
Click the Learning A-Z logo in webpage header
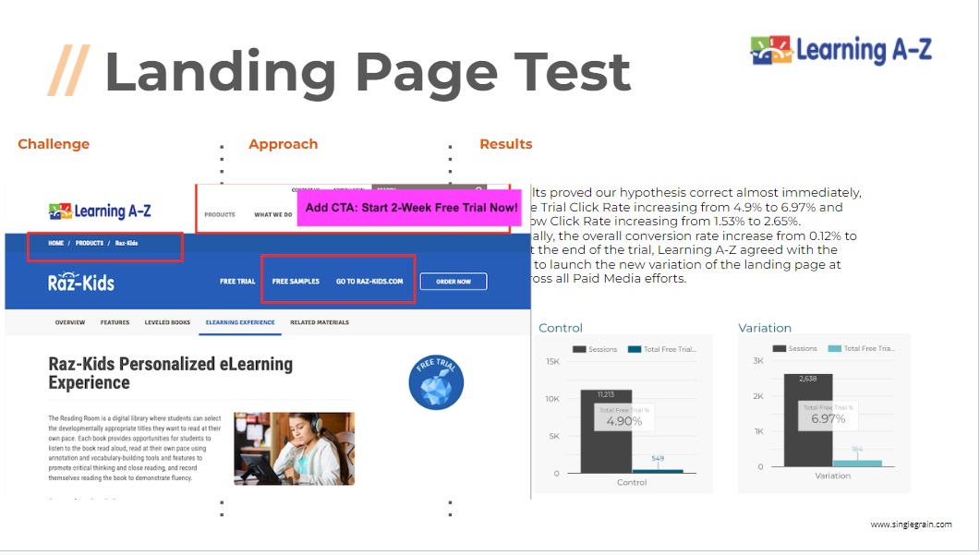click(x=100, y=211)
